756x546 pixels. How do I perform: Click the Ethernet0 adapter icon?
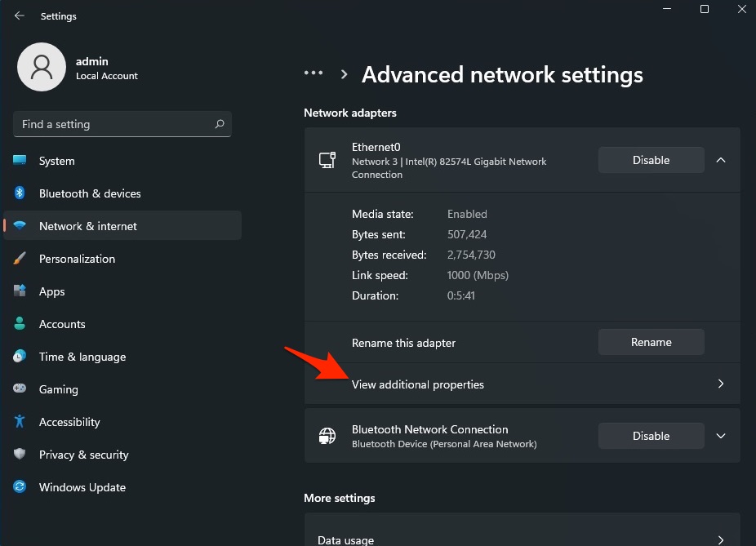pyautogui.click(x=327, y=160)
